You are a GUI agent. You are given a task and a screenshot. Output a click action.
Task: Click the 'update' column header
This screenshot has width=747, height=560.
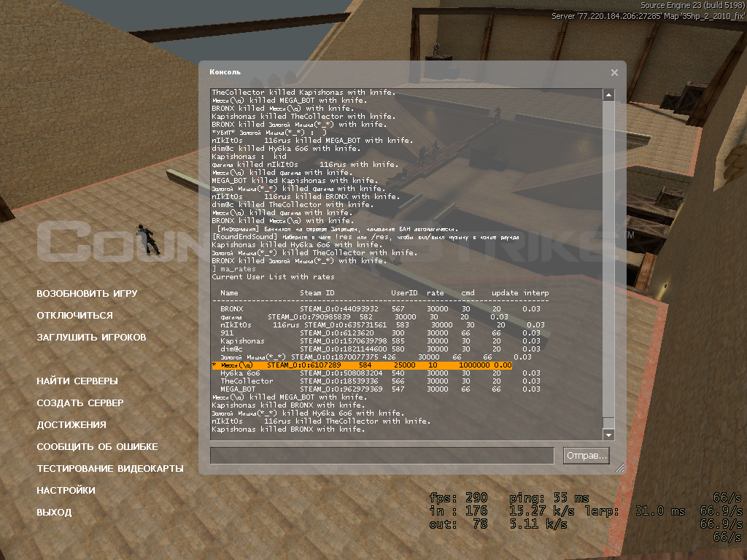(505, 293)
